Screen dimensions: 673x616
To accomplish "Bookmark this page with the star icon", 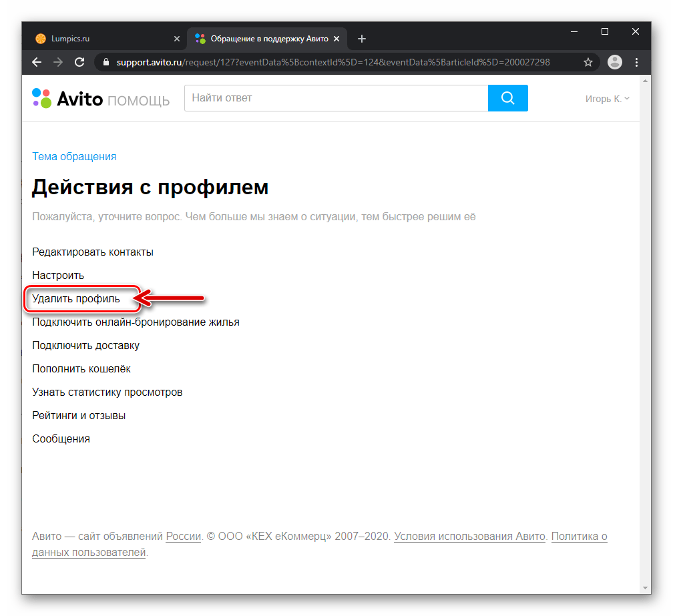I will 588,62.
